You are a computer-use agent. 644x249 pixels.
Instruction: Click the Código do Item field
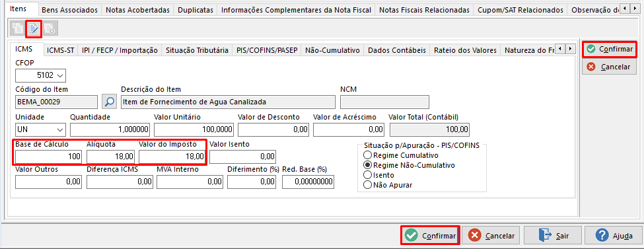(x=57, y=102)
